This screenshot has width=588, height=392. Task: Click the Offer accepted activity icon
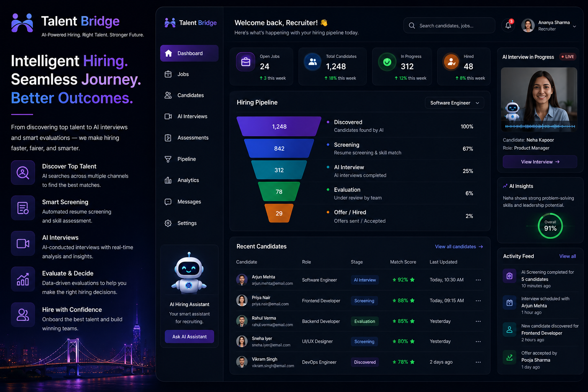pyautogui.click(x=510, y=357)
